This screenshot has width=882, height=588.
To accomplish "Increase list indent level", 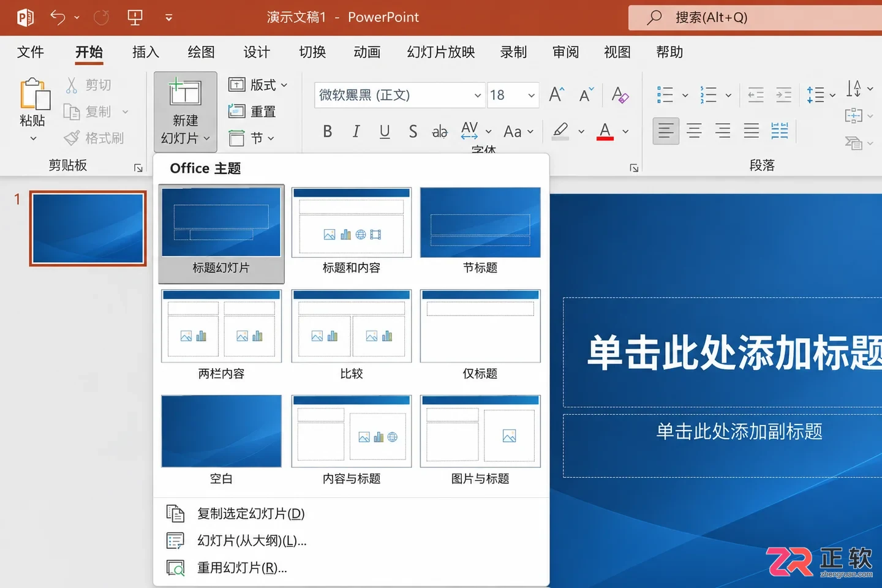I will (x=783, y=95).
